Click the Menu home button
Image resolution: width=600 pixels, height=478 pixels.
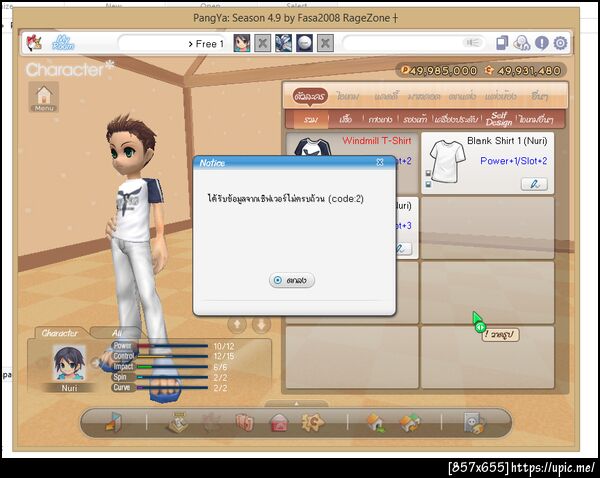[x=44, y=97]
